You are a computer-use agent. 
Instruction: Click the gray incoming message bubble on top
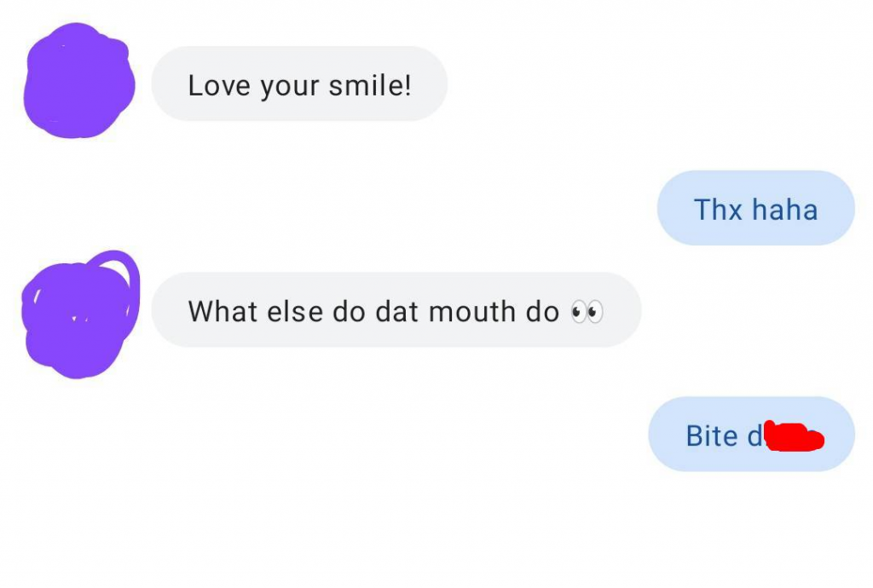(x=300, y=84)
